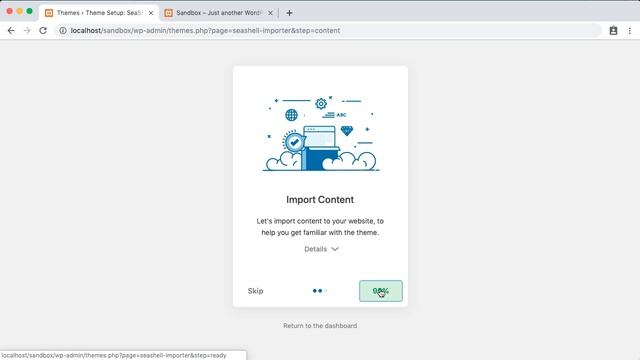Click the Import Content heading
Screen dimensions: 640x360
[320, 200]
